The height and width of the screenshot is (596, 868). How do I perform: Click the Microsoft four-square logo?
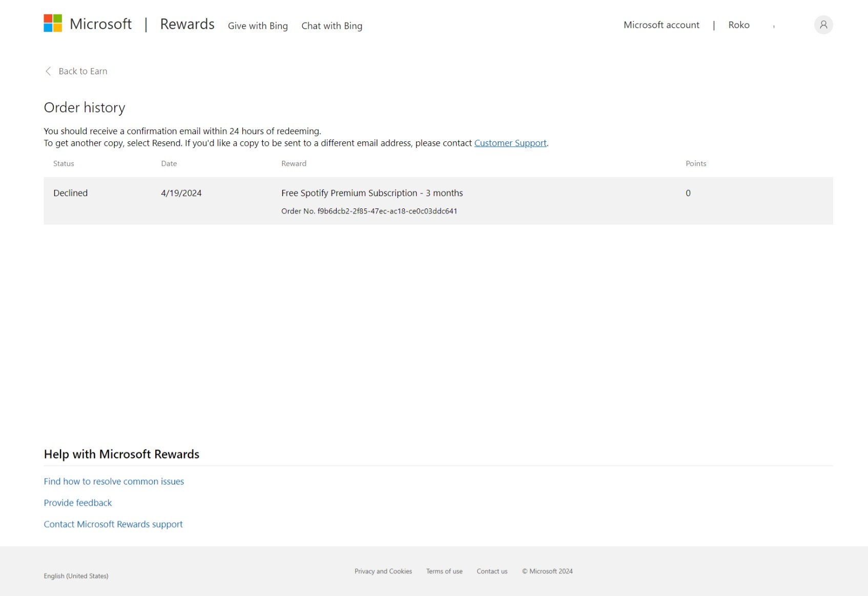(53, 23)
